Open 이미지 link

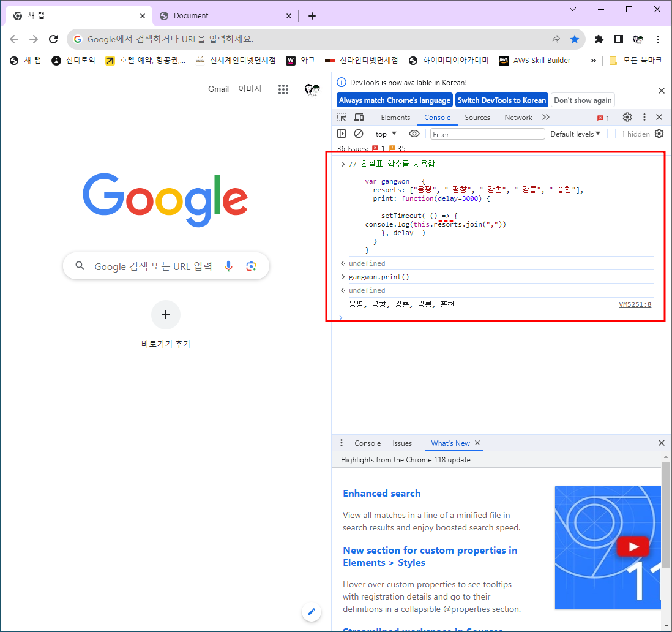click(x=250, y=89)
